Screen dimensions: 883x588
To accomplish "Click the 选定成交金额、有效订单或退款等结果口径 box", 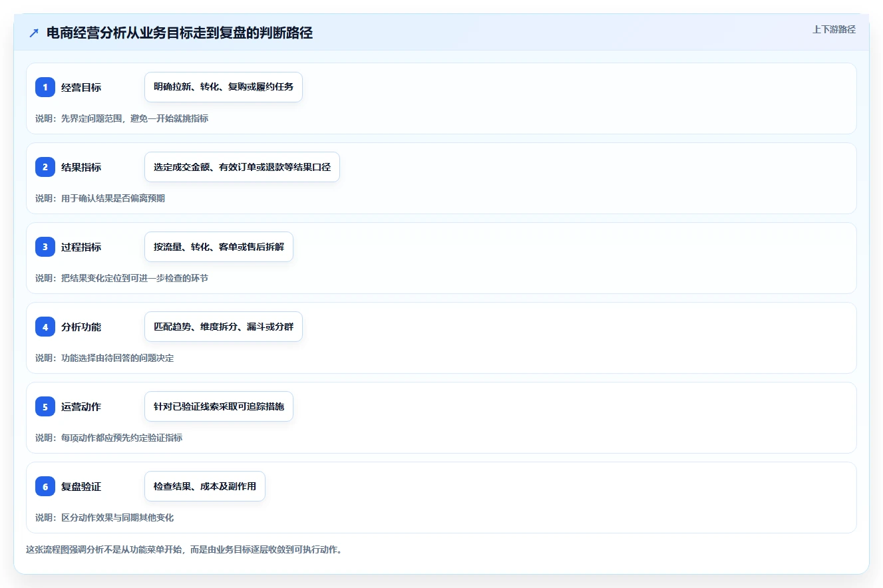I will (242, 167).
